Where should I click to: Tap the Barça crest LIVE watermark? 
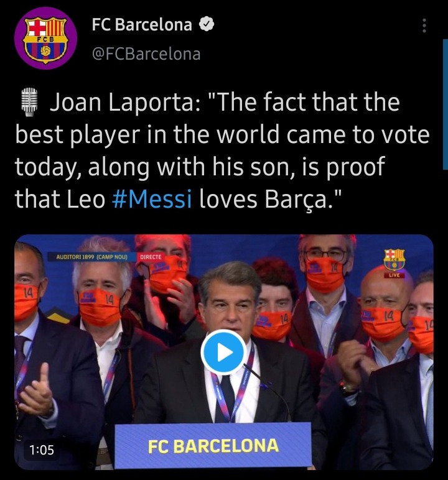click(394, 263)
